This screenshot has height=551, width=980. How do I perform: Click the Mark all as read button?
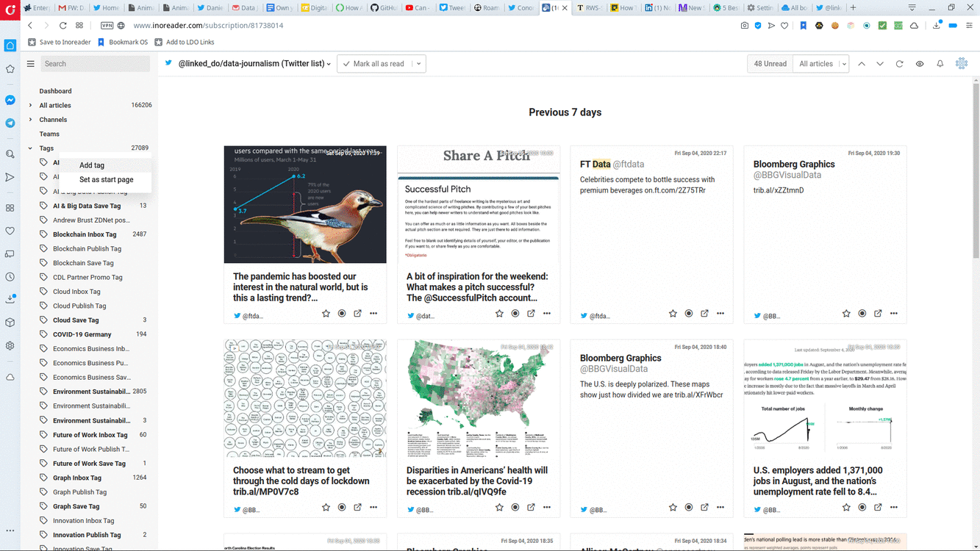[x=374, y=64]
